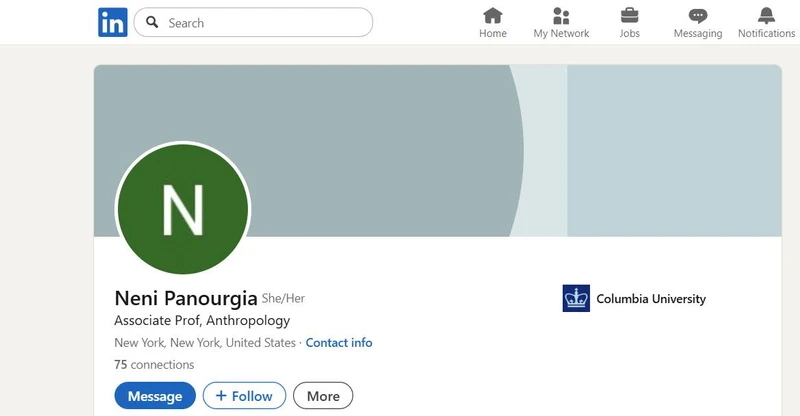Click the plus icon on Follow
Viewport: 800px width, 416px height.
click(221, 396)
